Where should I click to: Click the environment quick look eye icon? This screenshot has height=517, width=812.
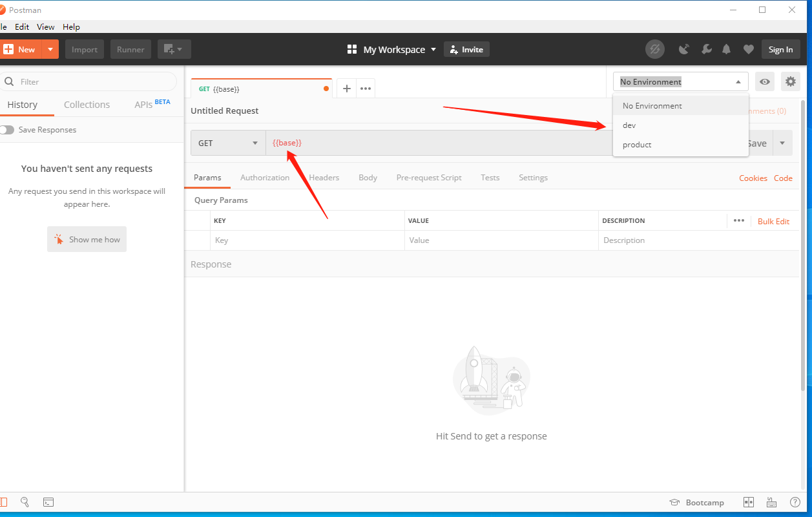[765, 81]
